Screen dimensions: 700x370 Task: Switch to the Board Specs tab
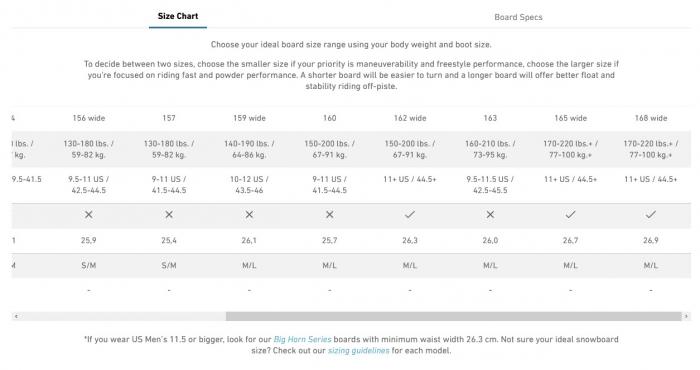[x=518, y=17]
